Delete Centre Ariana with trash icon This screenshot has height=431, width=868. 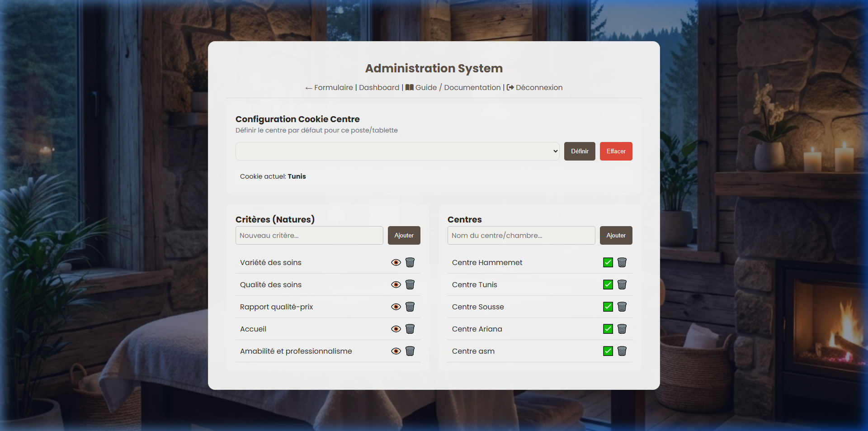coord(622,329)
